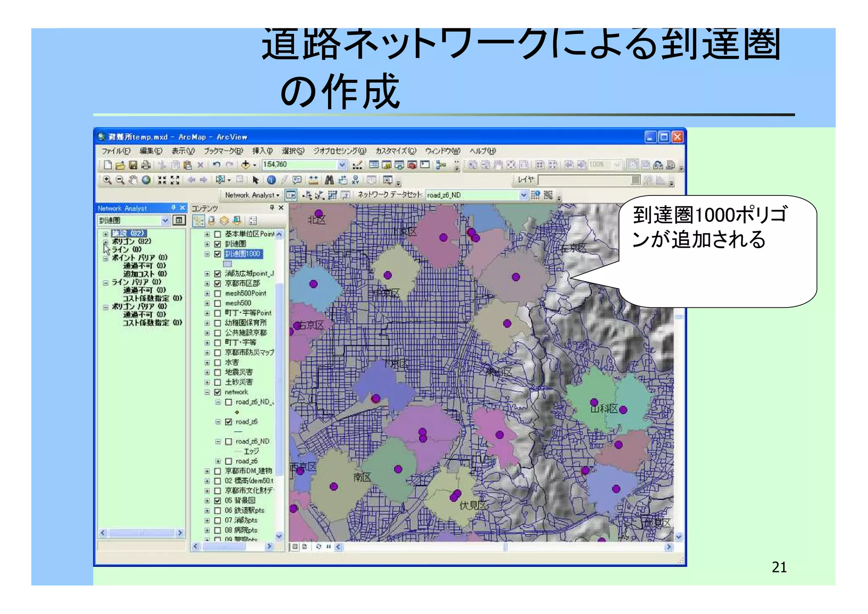Open the network dataset road_z6_ND dropdown
This screenshot has height=614, width=868.
coord(523,195)
